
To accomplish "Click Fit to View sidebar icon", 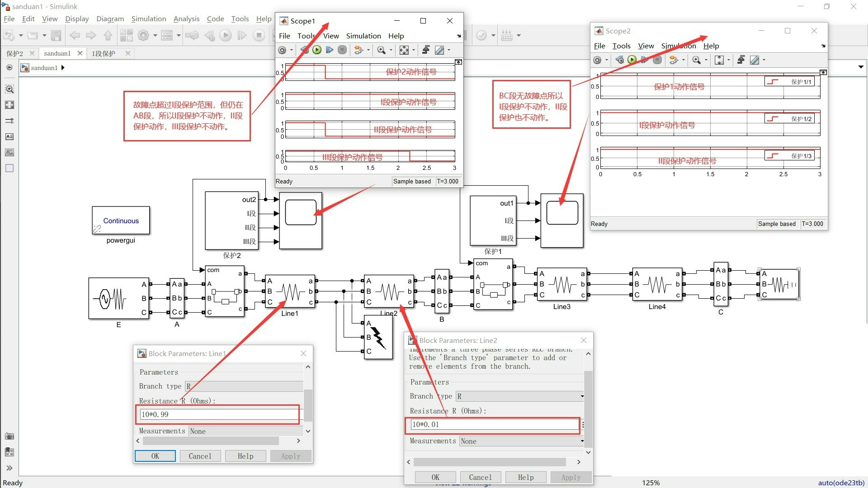I will tap(9, 105).
